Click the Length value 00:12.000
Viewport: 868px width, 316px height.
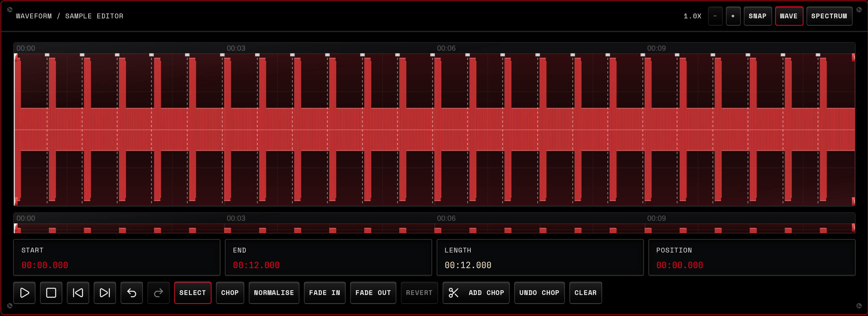point(468,265)
